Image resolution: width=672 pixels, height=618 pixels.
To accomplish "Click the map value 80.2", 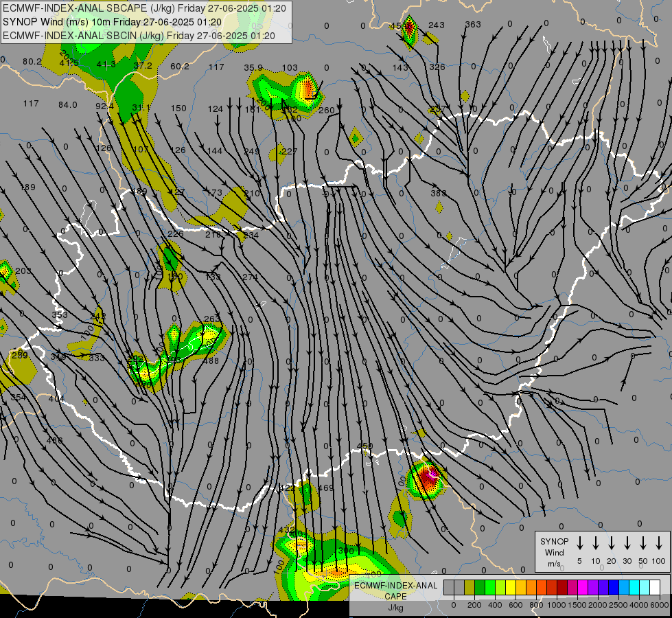I will click(32, 61).
